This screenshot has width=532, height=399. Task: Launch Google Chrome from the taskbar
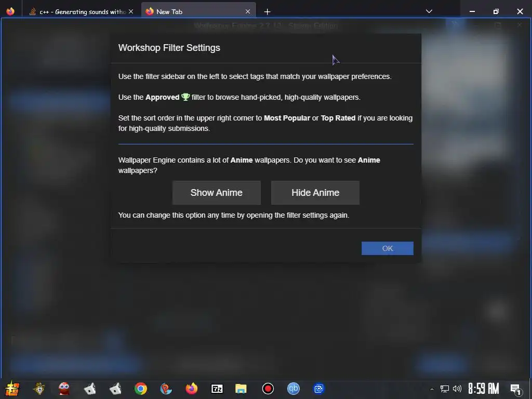click(x=141, y=389)
